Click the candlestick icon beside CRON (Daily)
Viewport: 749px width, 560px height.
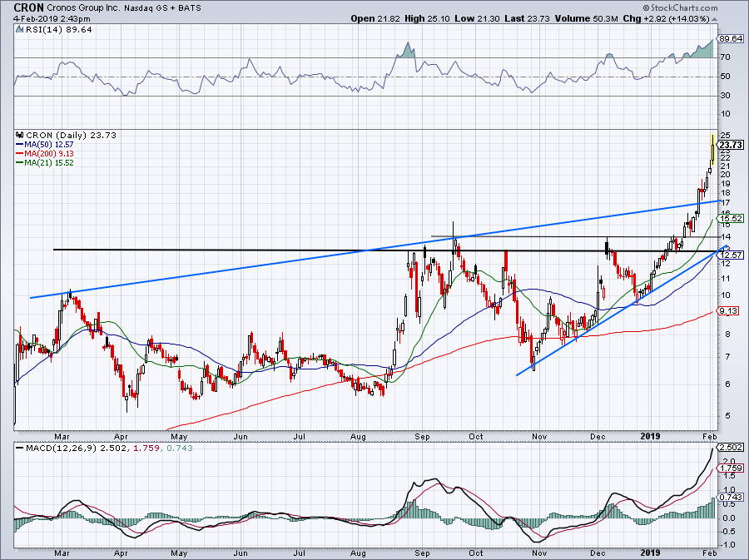click(19, 135)
